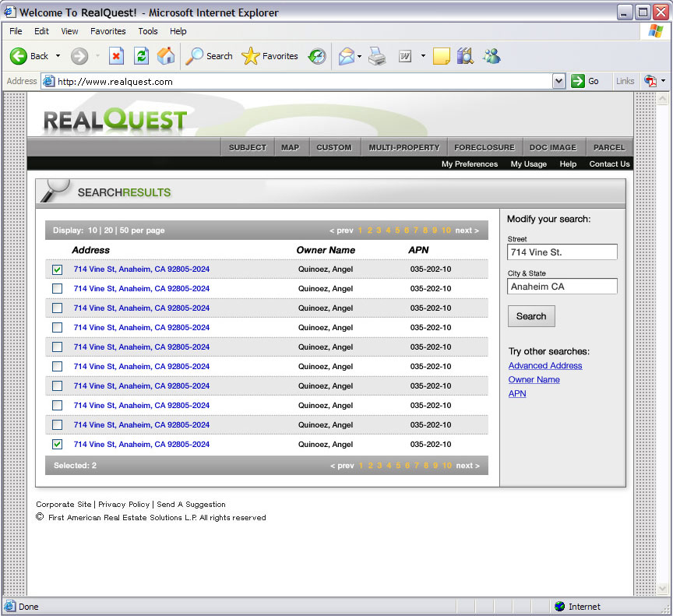Click the PDF icon beside Links
The height and width of the screenshot is (616, 673).
(650, 81)
